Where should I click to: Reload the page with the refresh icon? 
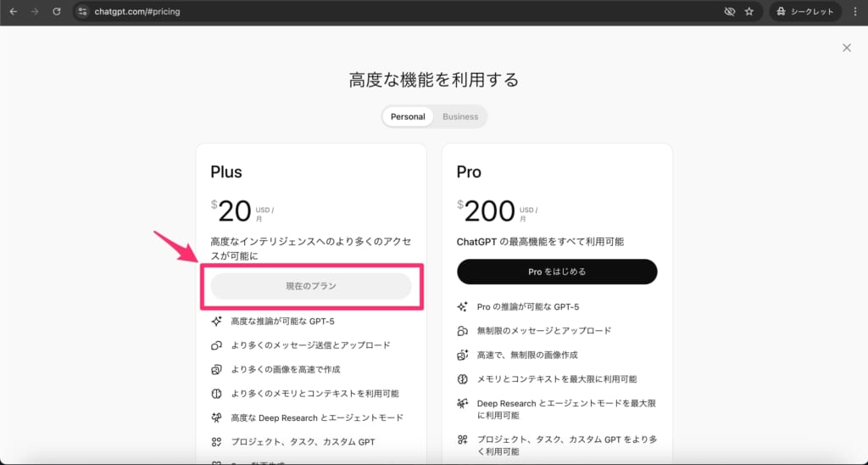57,12
